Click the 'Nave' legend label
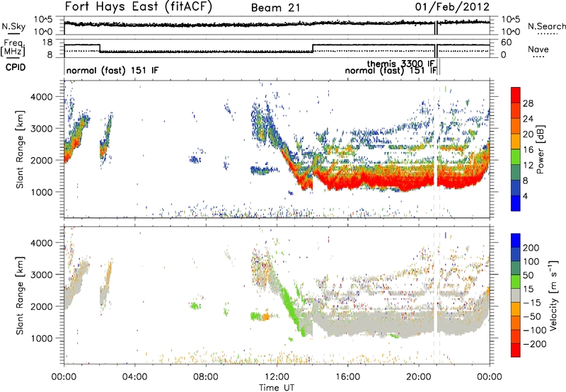The height and width of the screenshot is (392, 566). click(538, 49)
